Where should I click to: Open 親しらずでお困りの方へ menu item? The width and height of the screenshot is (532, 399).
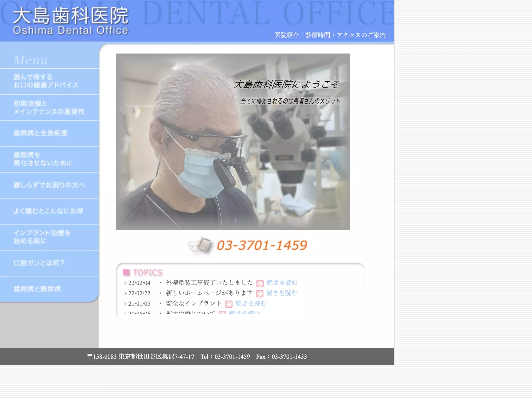click(49, 185)
